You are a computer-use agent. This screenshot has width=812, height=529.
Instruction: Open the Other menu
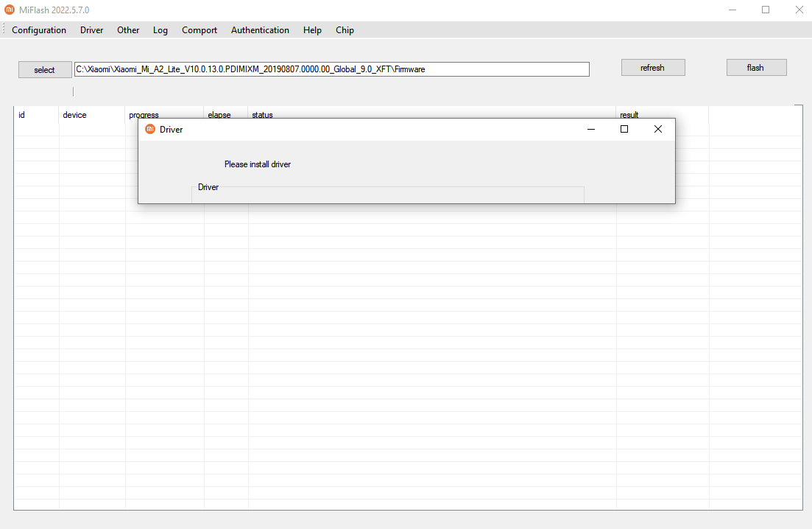pos(128,30)
